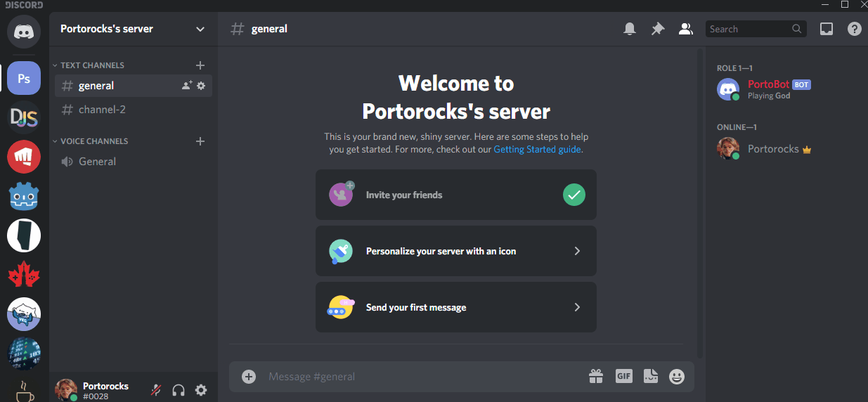Create invite for general channel
This screenshot has height=402, width=868.
point(187,86)
